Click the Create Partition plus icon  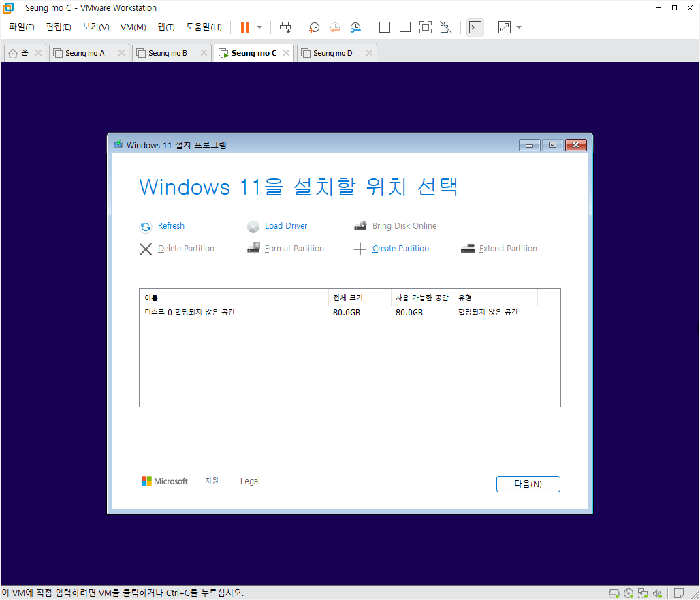coord(360,249)
